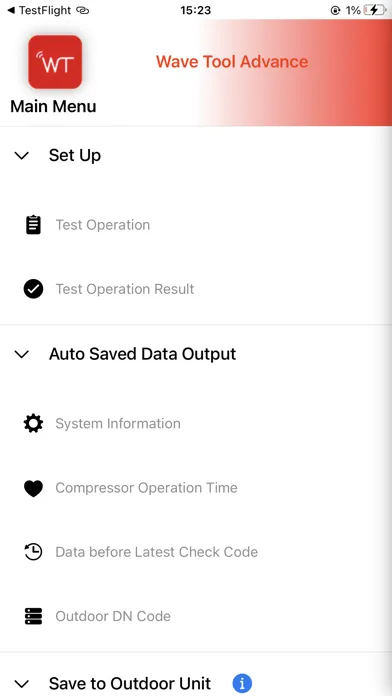Click the server stack icon for Outdoor DN Code

point(33,617)
